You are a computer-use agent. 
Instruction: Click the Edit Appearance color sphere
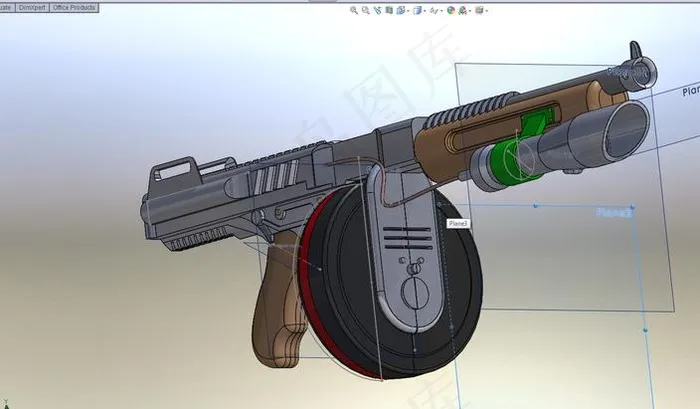click(x=451, y=10)
